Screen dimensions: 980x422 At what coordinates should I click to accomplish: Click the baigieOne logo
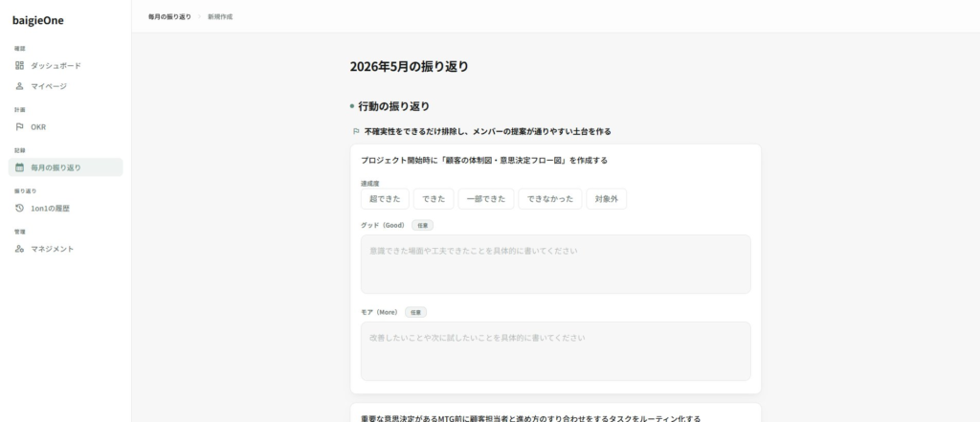tap(38, 21)
